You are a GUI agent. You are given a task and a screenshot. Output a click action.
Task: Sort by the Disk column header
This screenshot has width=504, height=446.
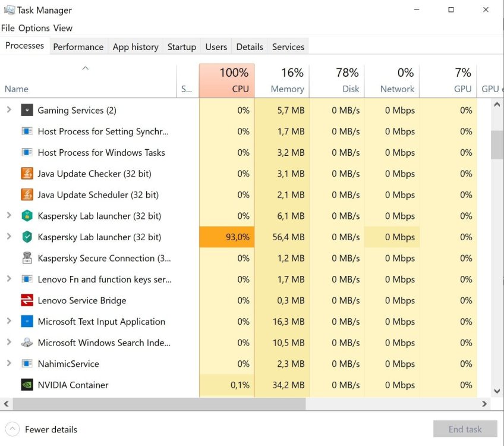337,80
